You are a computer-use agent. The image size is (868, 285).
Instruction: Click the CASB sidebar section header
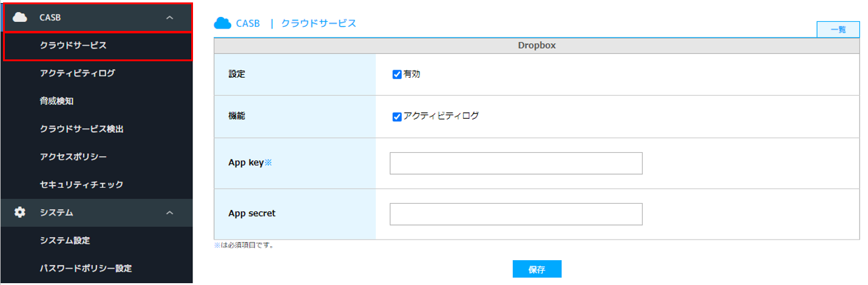point(98,18)
